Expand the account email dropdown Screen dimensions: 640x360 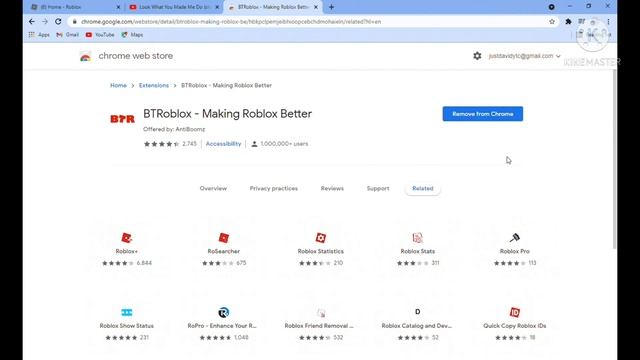(524, 56)
